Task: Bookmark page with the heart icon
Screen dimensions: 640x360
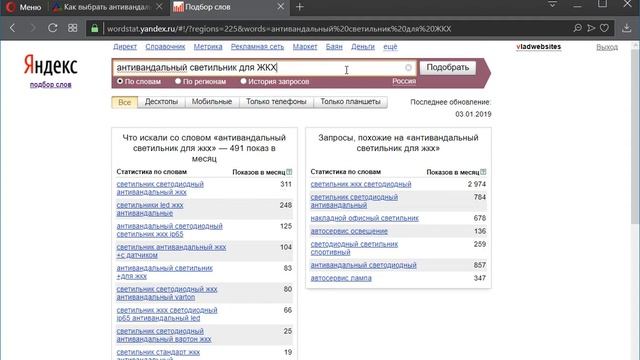Action: [604, 28]
